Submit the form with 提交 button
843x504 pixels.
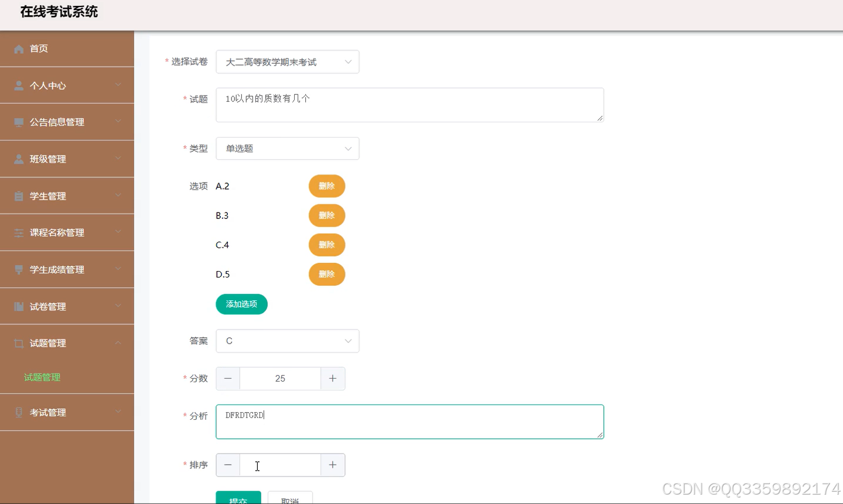[x=238, y=498]
